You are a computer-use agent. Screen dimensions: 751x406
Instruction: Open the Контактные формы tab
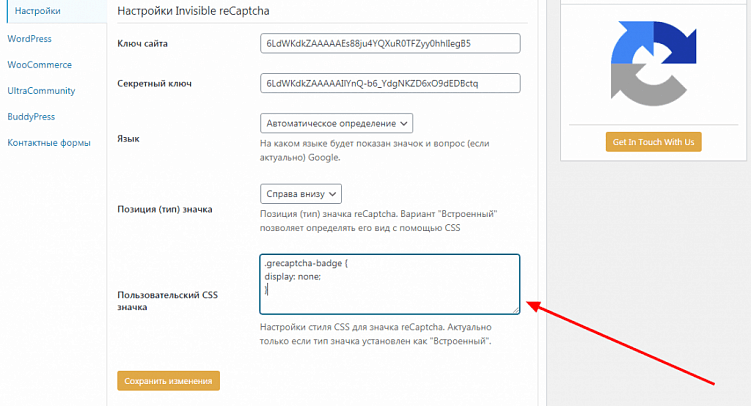point(49,143)
